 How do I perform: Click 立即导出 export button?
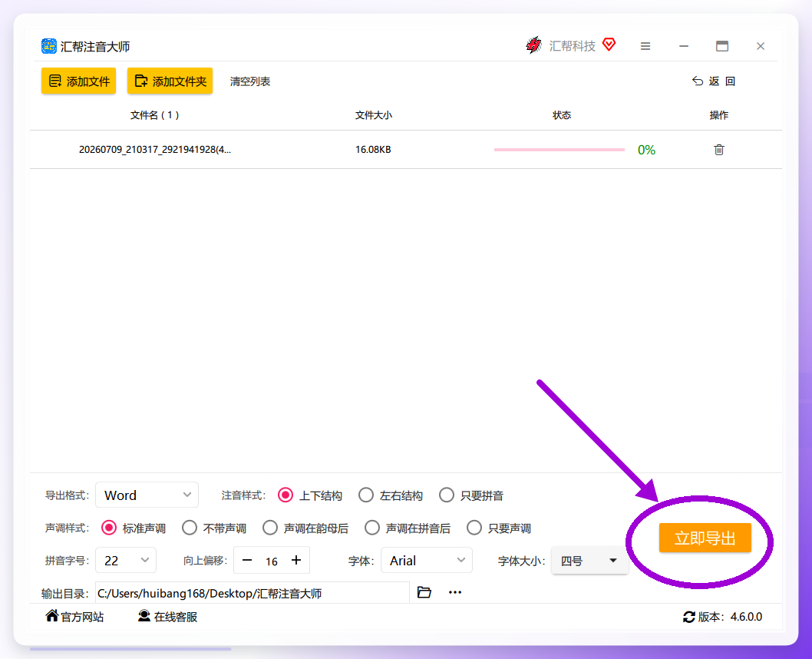[x=705, y=538]
